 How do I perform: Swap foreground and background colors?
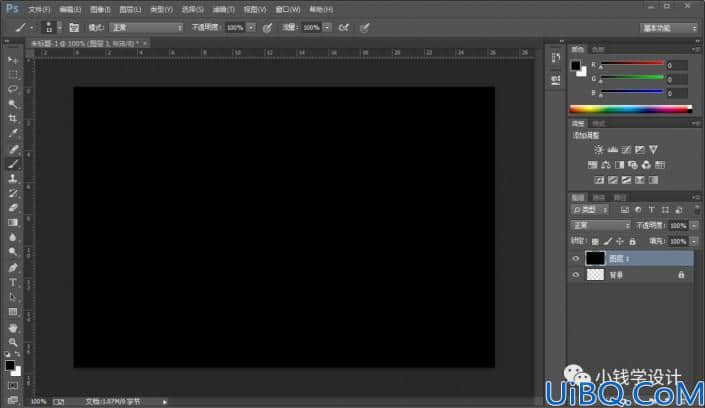click(18, 354)
